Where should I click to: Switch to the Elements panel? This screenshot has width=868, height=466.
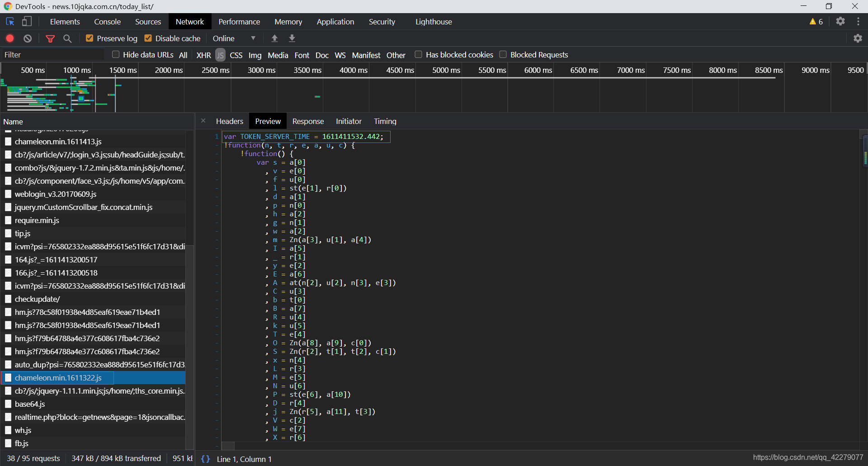[x=65, y=21]
